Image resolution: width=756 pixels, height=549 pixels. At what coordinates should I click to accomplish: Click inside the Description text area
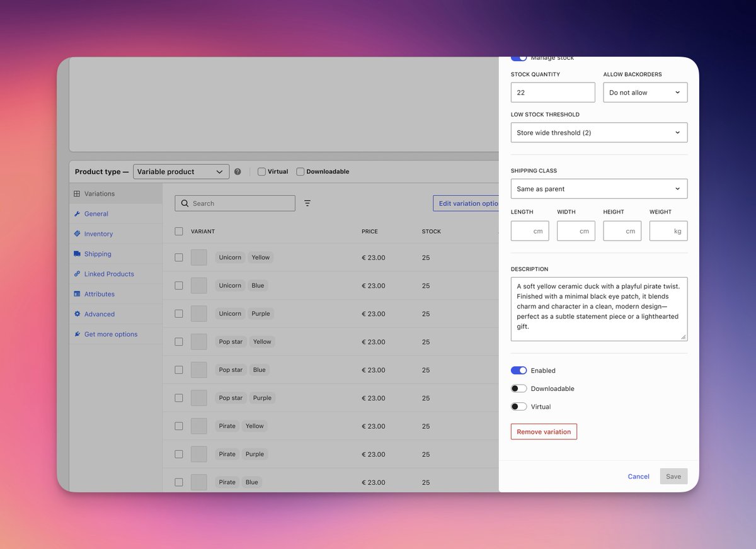coord(599,309)
